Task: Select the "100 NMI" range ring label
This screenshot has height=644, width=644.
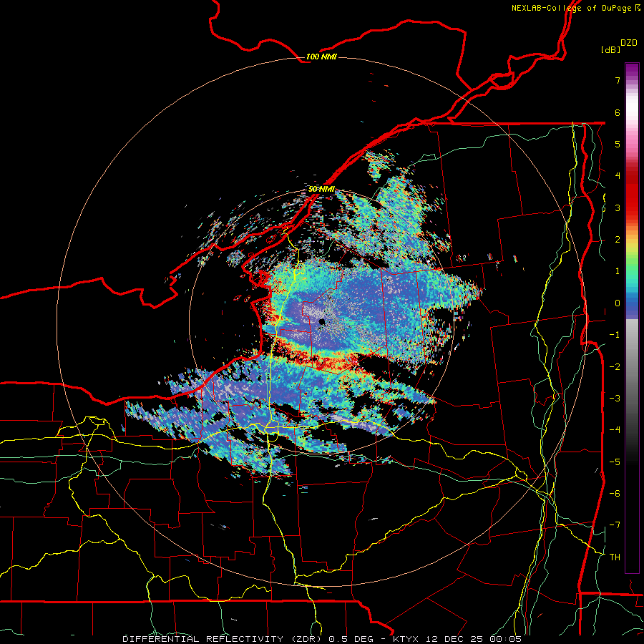Action: click(x=321, y=57)
